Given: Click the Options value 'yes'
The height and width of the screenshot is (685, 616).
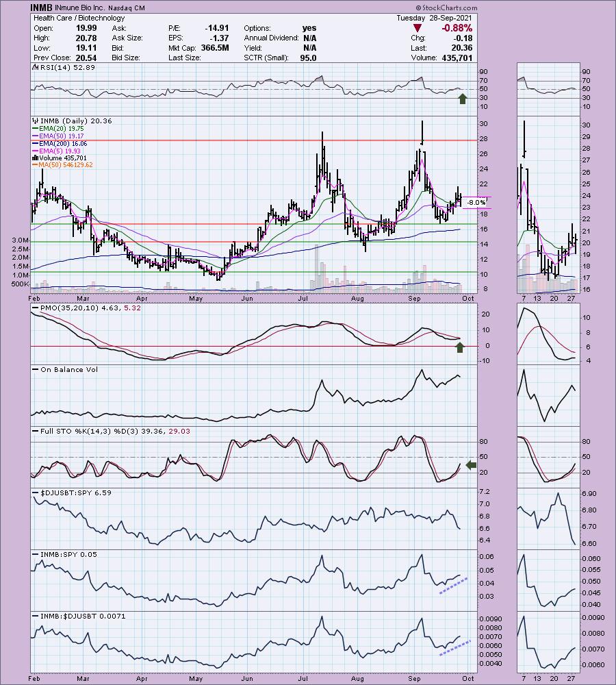Looking at the screenshot, I should coord(309,28).
